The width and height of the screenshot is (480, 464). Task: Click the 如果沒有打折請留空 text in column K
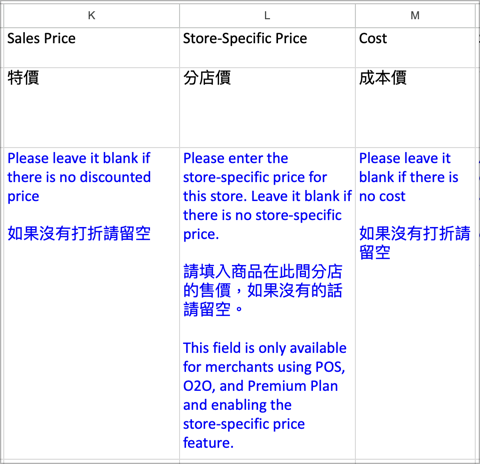[x=79, y=233]
